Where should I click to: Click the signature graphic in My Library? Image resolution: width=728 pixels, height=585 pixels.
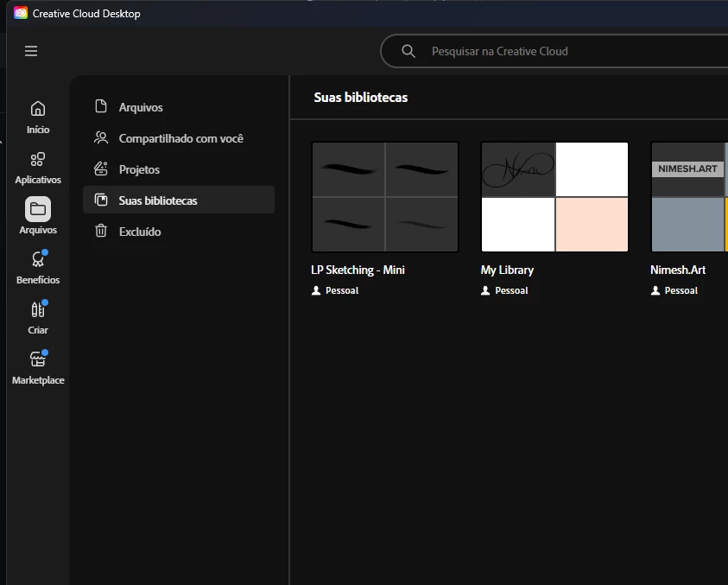pos(518,169)
